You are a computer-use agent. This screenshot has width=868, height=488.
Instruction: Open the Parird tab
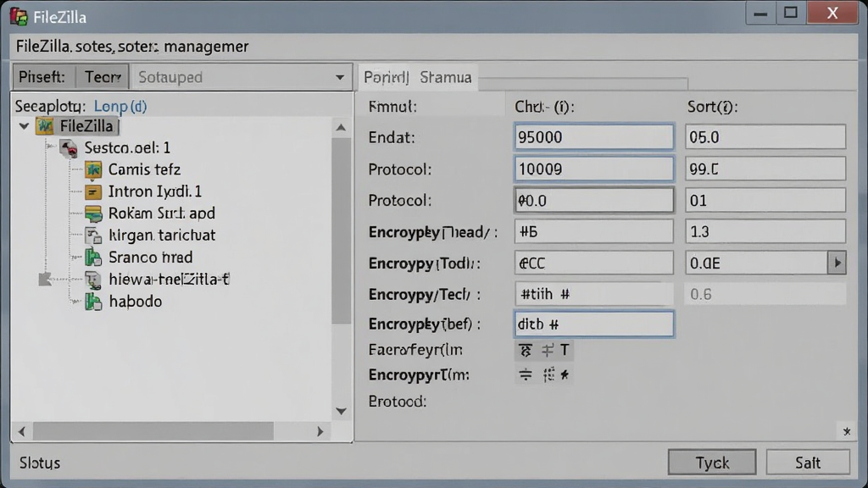coord(387,77)
